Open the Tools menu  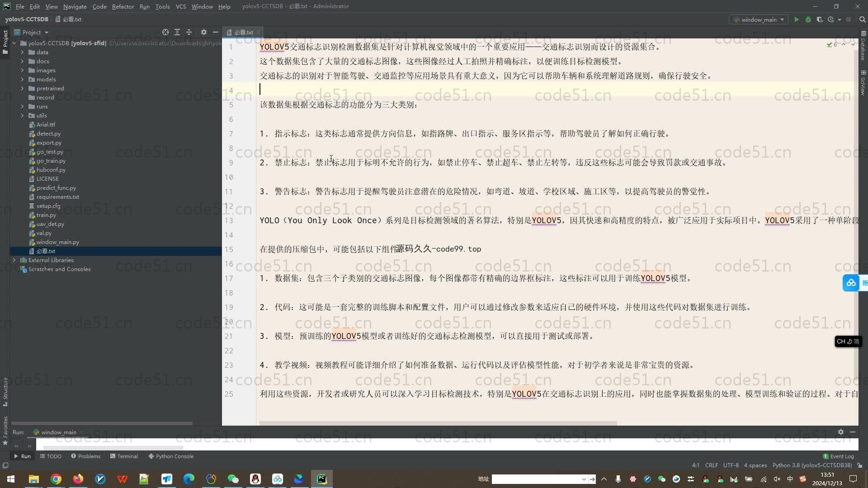(162, 6)
